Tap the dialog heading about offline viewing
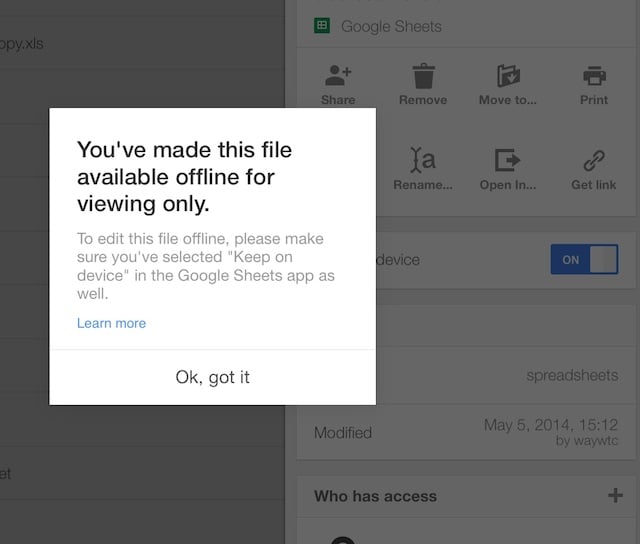Image resolution: width=640 pixels, height=544 pixels. point(184,177)
